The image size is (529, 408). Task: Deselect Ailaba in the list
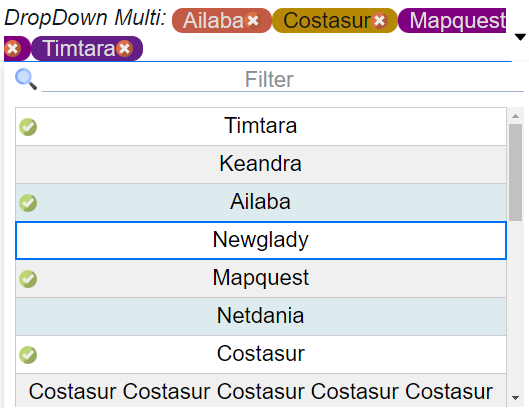pyautogui.click(x=261, y=202)
